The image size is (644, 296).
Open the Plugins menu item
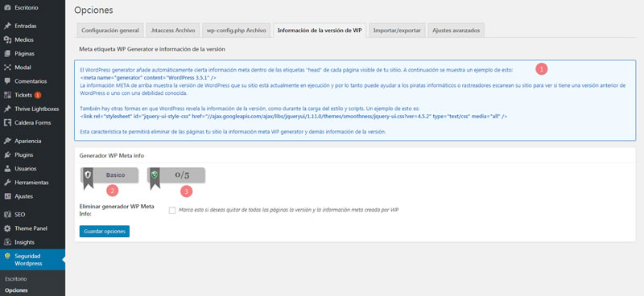32,154
